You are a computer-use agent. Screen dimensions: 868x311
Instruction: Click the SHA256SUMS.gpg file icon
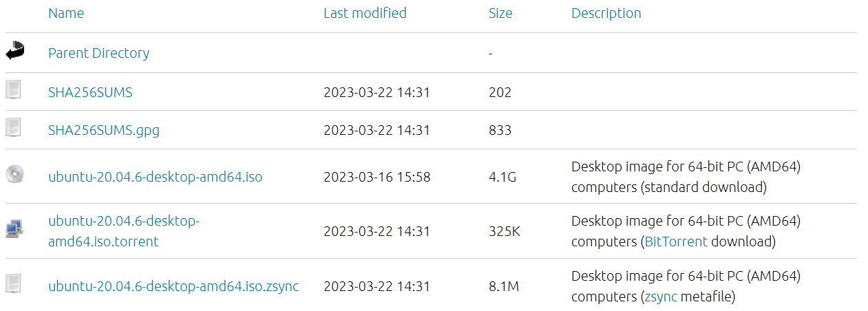(14, 127)
